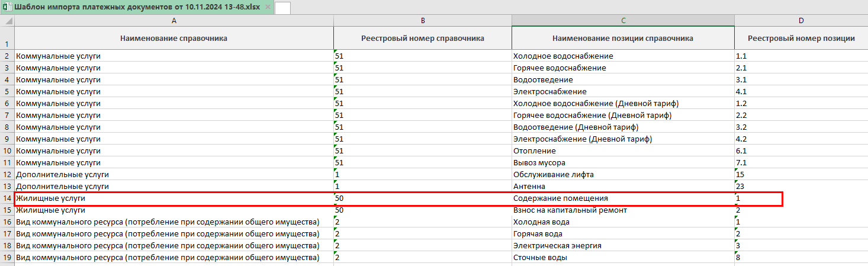Click the Холодное водоснабжение (Дневной тариф) cell
The height and width of the screenshot is (266, 868).
622,104
